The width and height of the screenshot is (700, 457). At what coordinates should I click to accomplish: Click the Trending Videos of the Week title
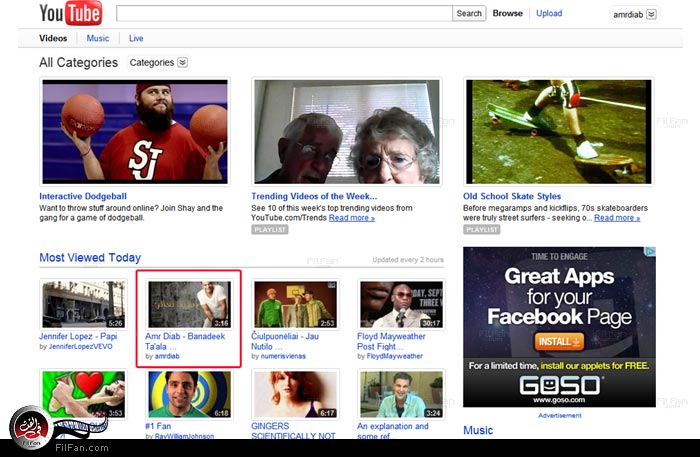314,196
